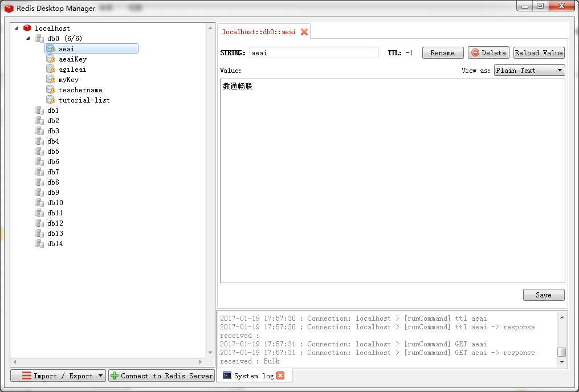Image resolution: width=579 pixels, height=392 pixels.
Task: Click the TTL: -1 value text
Action: [x=400, y=53]
